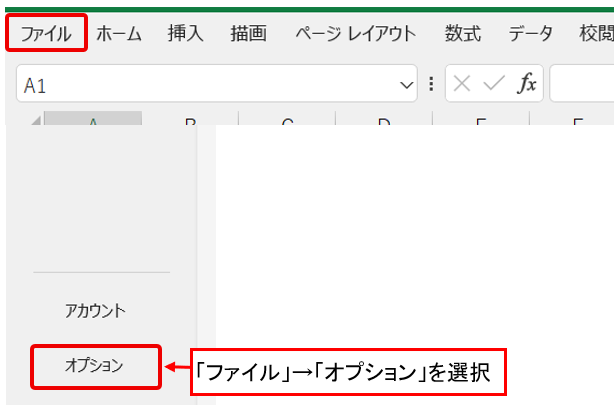Go to the ページ レイアウト tab
The width and height of the screenshot is (614, 410).
355,34
